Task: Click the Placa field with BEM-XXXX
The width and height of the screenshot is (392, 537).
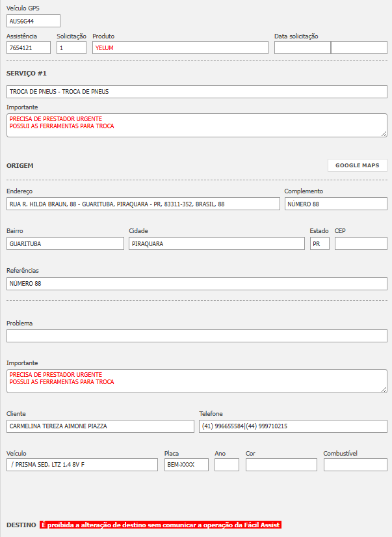Action: 186,465
